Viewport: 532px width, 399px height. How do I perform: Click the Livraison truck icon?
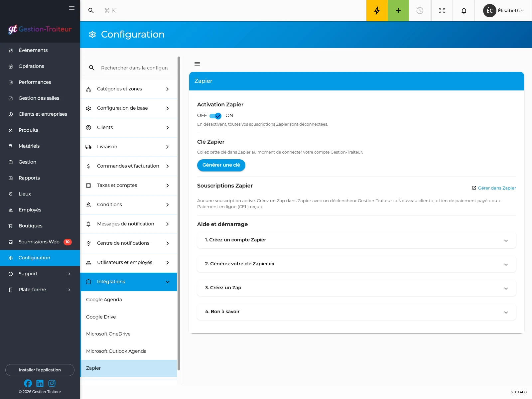click(88, 147)
